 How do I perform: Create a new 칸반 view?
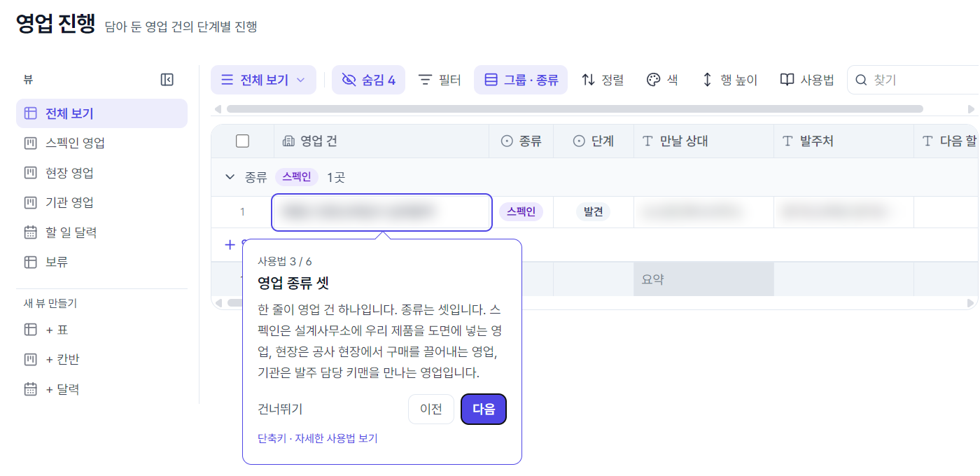pos(101,360)
